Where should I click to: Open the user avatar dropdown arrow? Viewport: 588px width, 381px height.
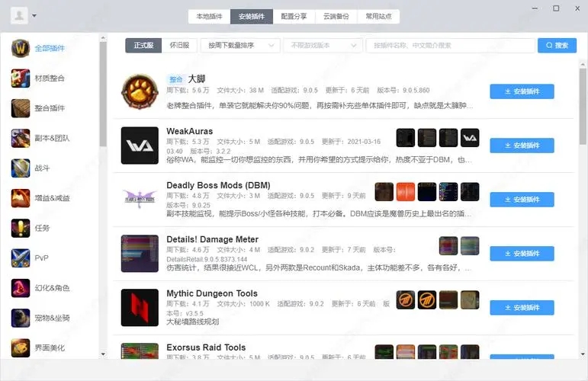34,16
